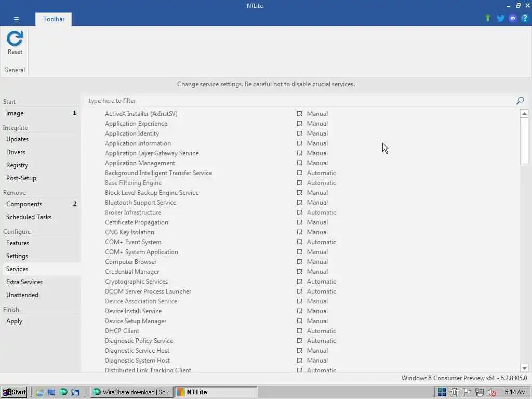The height and width of the screenshot is (399, 532).
Task: Click edit icon beside Background Intelligent Transfer Service
Action: (299, 172)
